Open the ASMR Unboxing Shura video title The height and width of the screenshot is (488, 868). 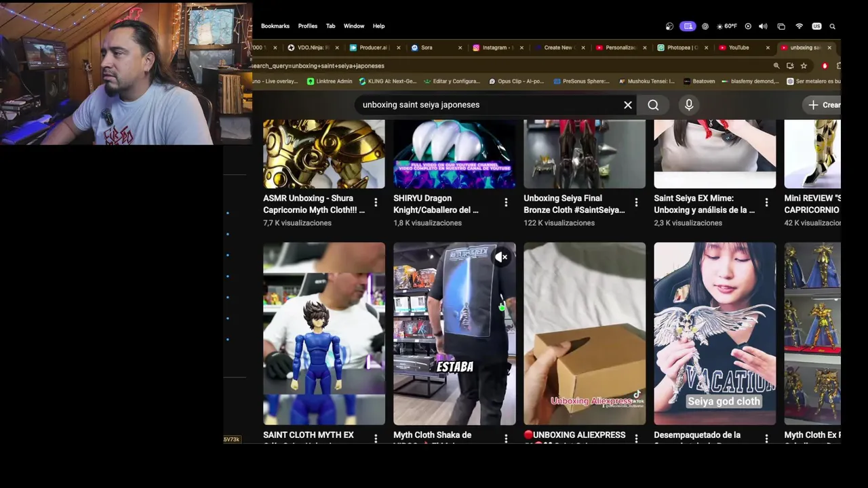coord(314,204)
